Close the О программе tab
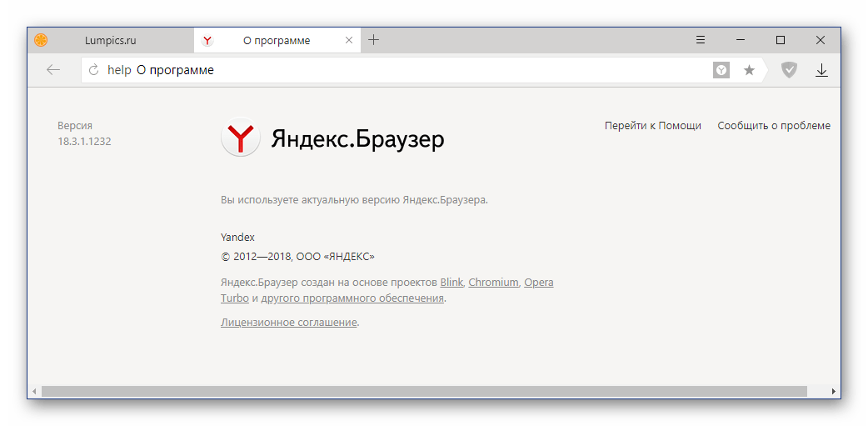The image size is (868, 426). tap(349, 41)
